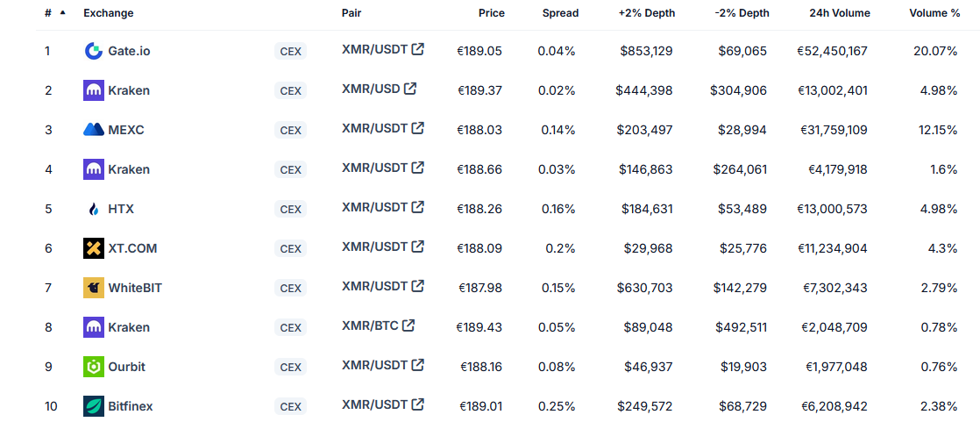Sort by Price column header

tap(492, 13)
